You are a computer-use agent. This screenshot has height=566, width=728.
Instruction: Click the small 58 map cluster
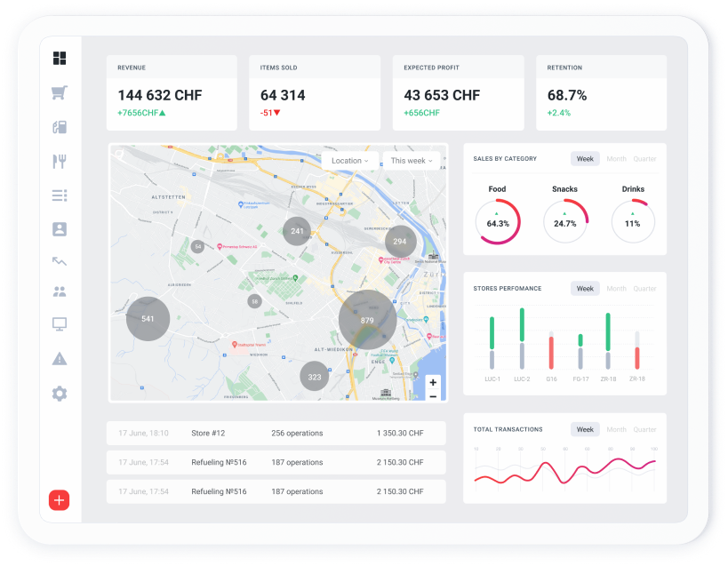pyautogui.click(x=254, y=301)
